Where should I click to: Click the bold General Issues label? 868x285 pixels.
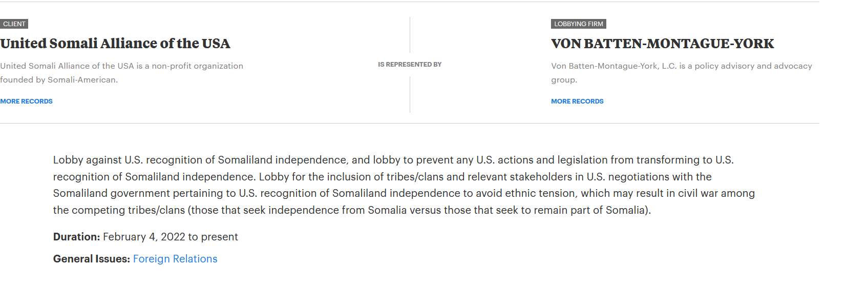(x=92, y=259)
